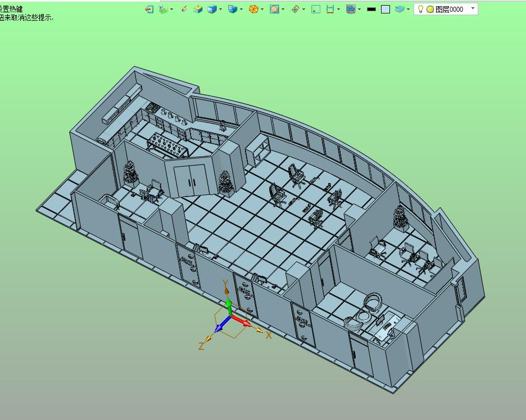Click the orange polygon mesh icon
This screenshot has width=526, height=420.
point(253,10)
